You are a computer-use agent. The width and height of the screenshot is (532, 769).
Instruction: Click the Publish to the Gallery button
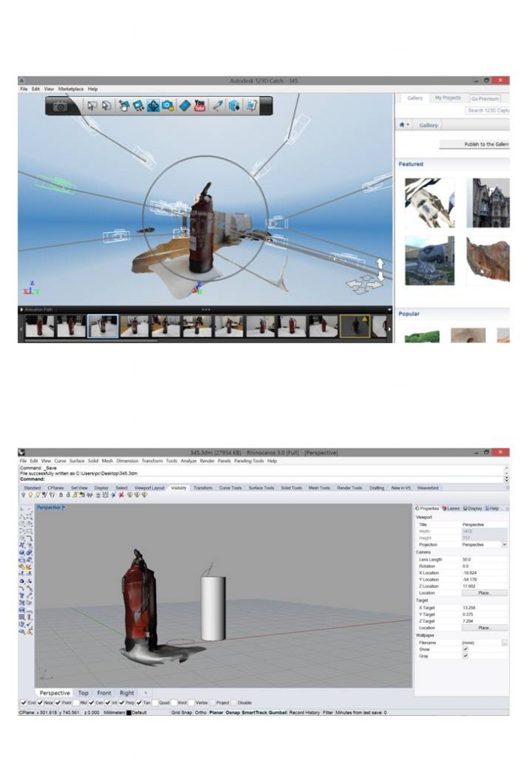(474, 144)
